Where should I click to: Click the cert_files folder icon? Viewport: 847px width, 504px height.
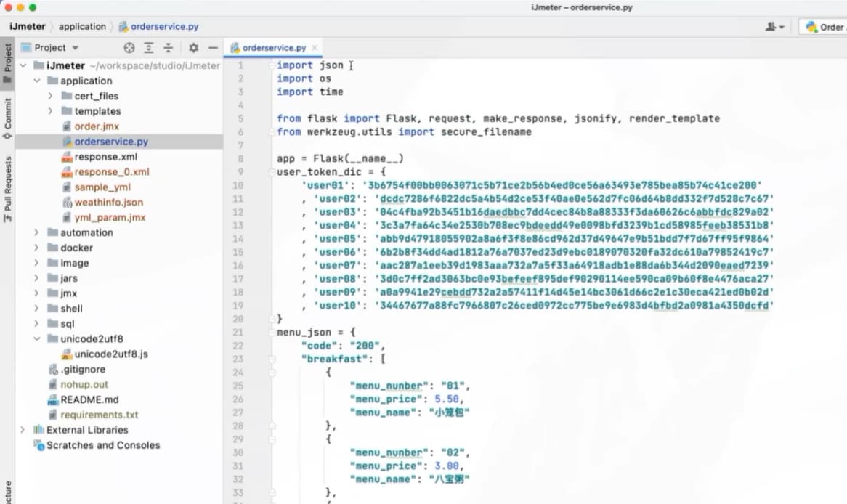pos(66,96)
